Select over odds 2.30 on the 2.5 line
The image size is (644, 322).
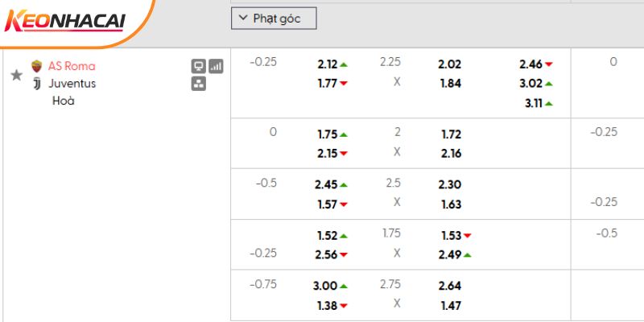point(450,184)
